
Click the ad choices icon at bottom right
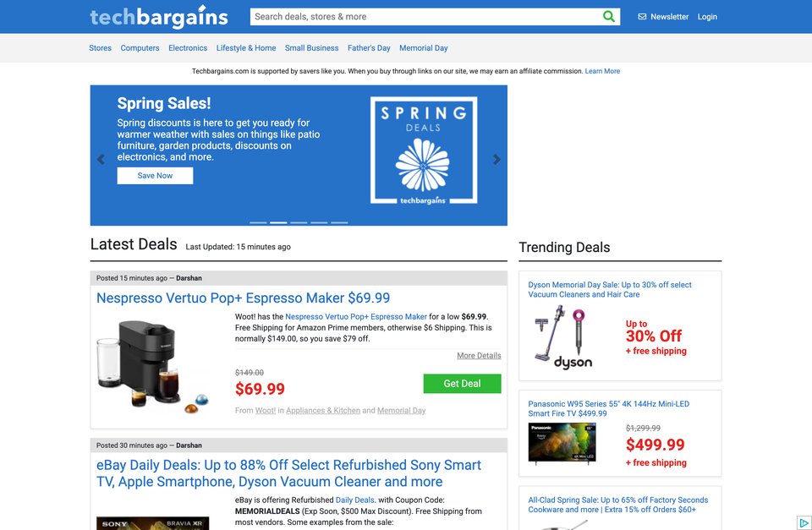tap(804, 522)
